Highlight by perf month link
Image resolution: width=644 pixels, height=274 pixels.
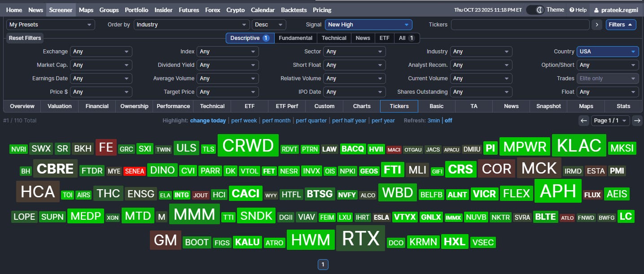(x=276, y=120)
